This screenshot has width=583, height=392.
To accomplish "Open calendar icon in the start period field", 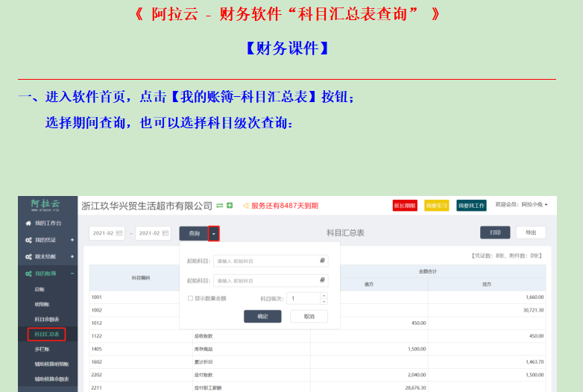I will pyautogui.click(x=119, y=233).
